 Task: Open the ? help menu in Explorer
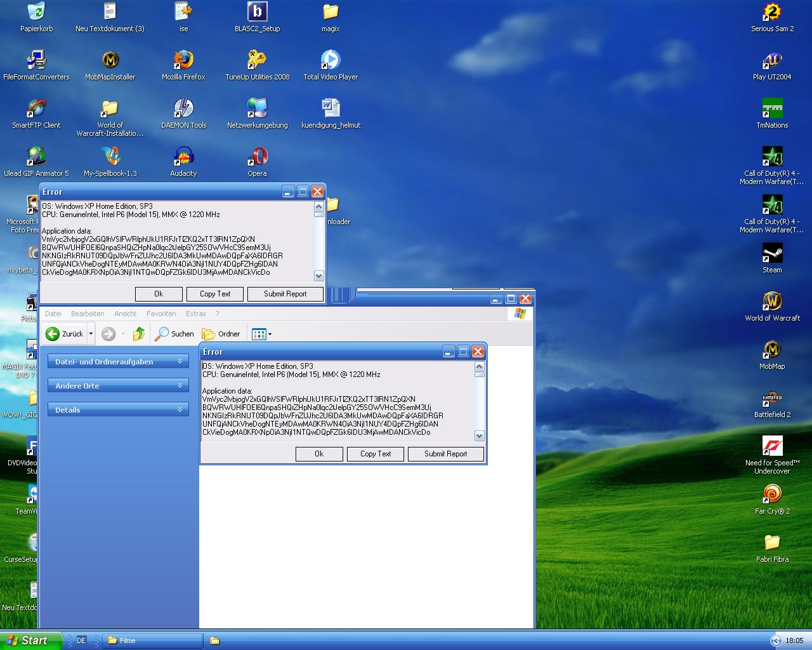[x=217, y=314]
